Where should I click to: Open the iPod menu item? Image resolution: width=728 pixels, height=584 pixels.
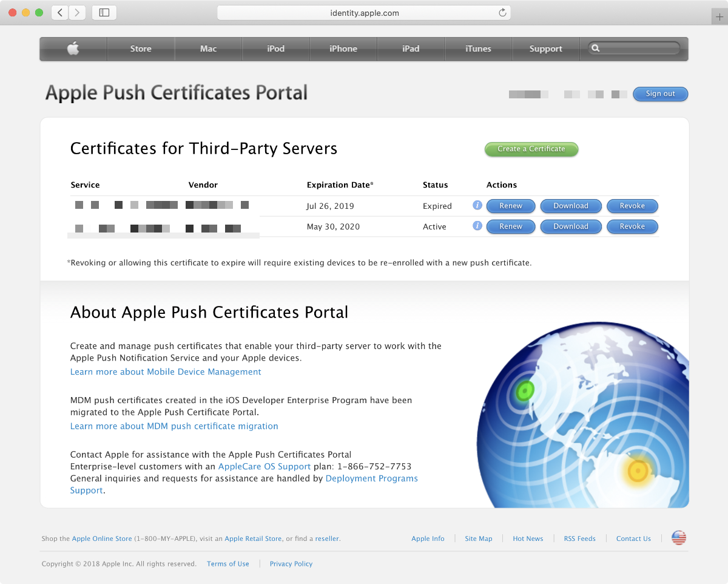pos(275,49)
